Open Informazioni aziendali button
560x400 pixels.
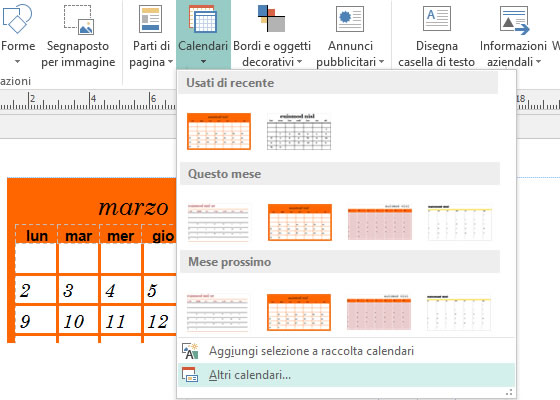(x=513, y=36)
